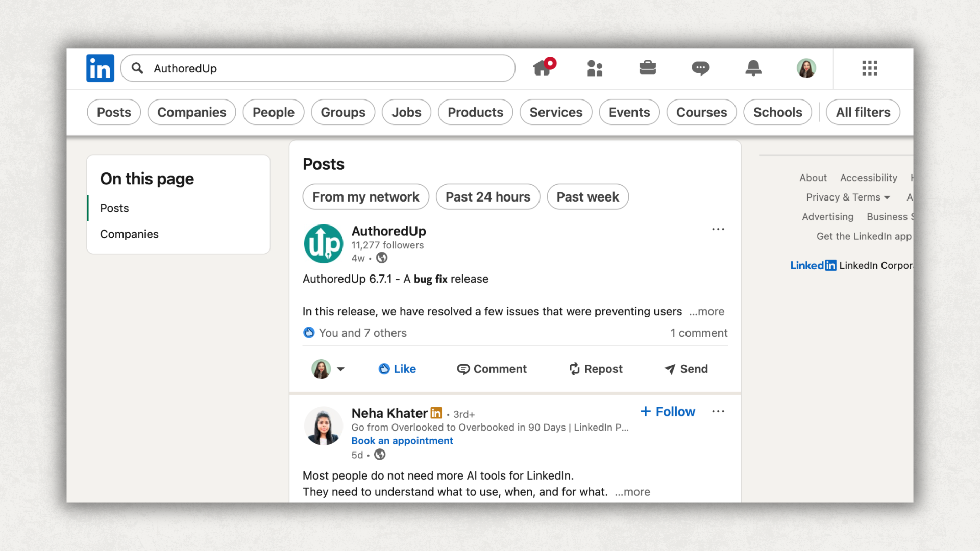Jump to Posts in On this page
Viewport: 980px width, 551px height.
pos(114,208)
